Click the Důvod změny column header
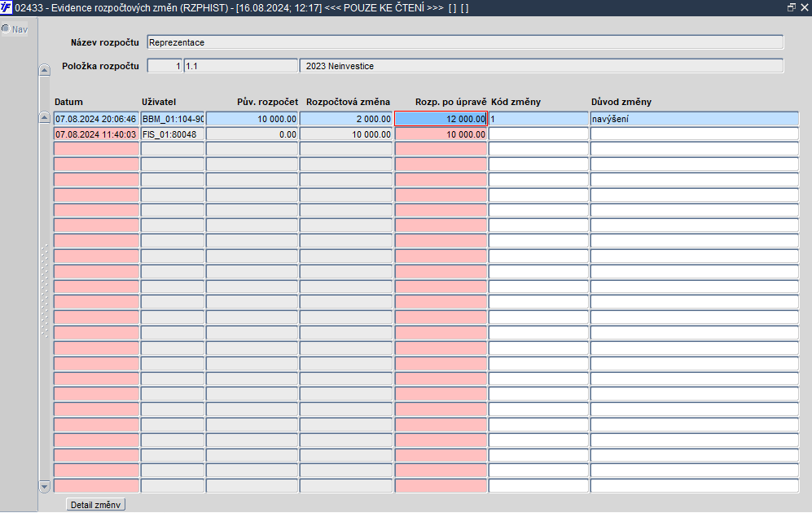The height and width of the screenshot is (513, 812). [621, 102]
